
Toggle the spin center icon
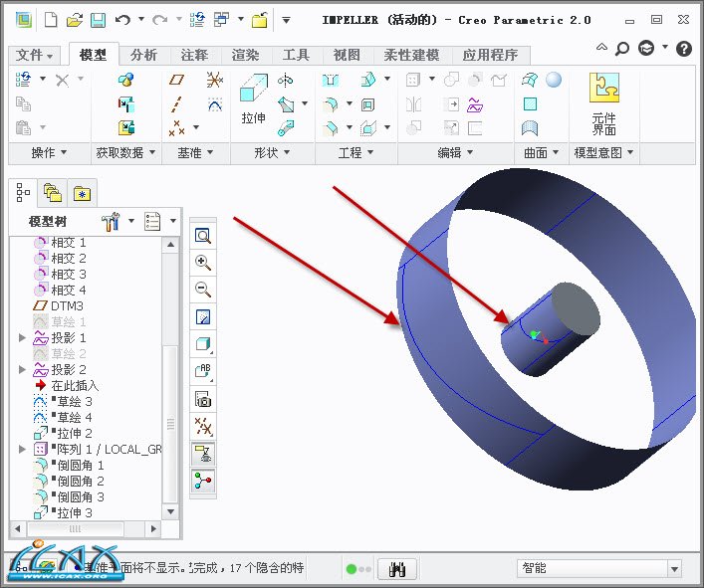203,482
